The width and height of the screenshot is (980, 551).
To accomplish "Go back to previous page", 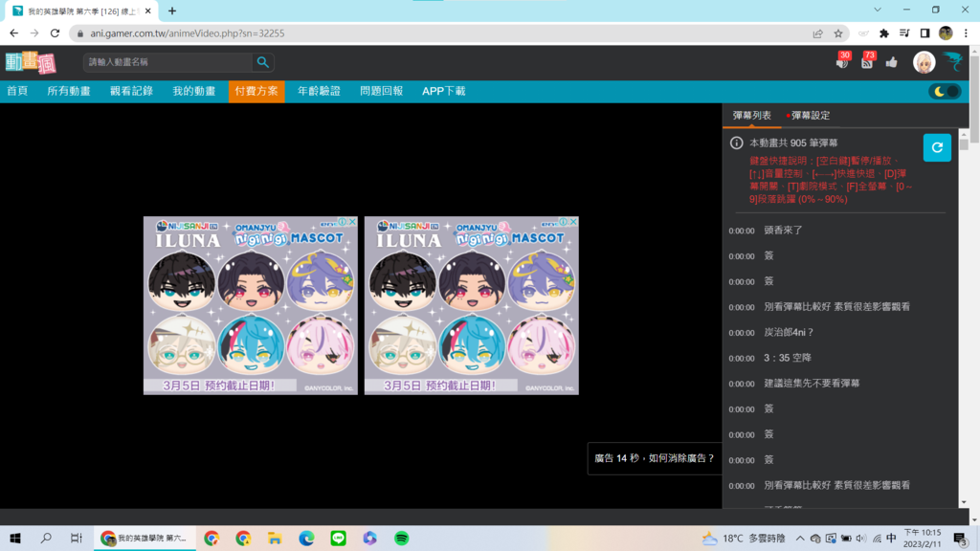I will tap(13, 33).
